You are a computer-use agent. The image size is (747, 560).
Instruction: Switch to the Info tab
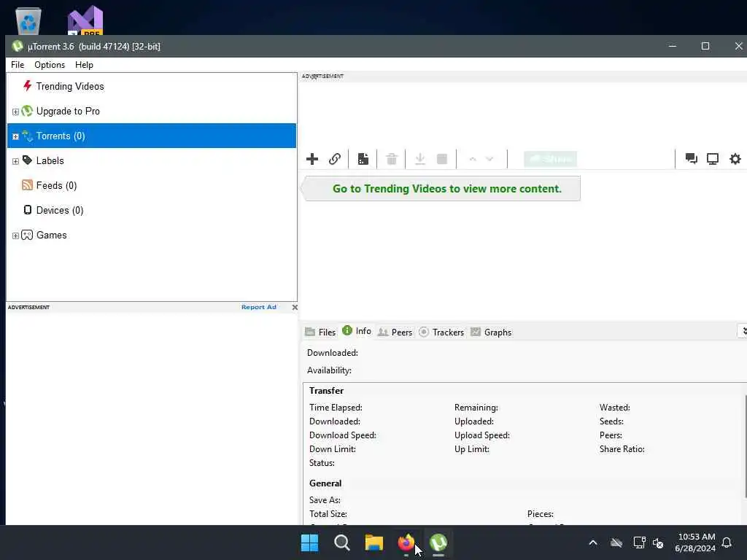tap(357, 331)
